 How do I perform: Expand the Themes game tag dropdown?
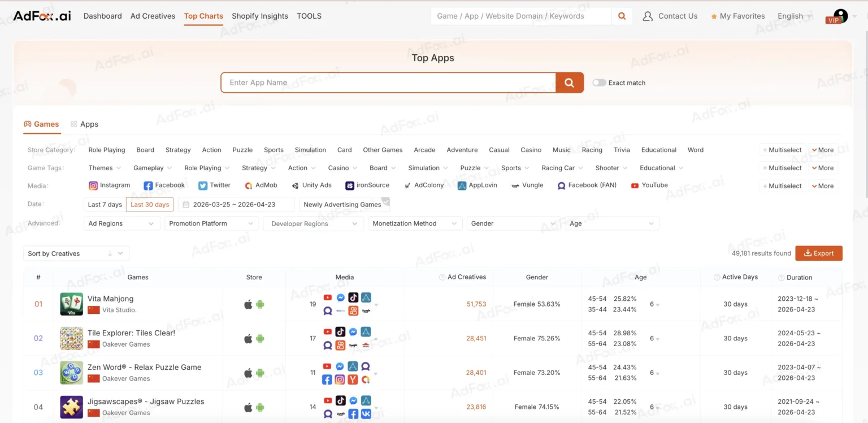click(x=105, y=168)
